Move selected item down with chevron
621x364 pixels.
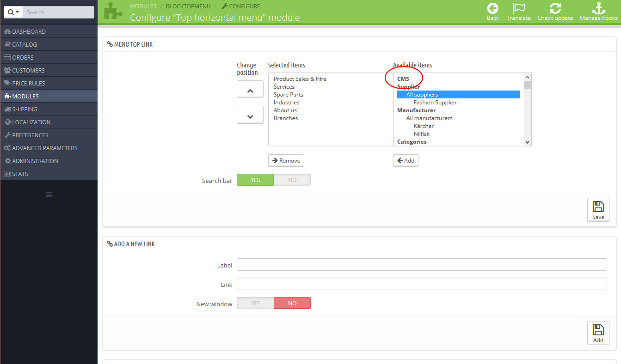tap(250, 115)
